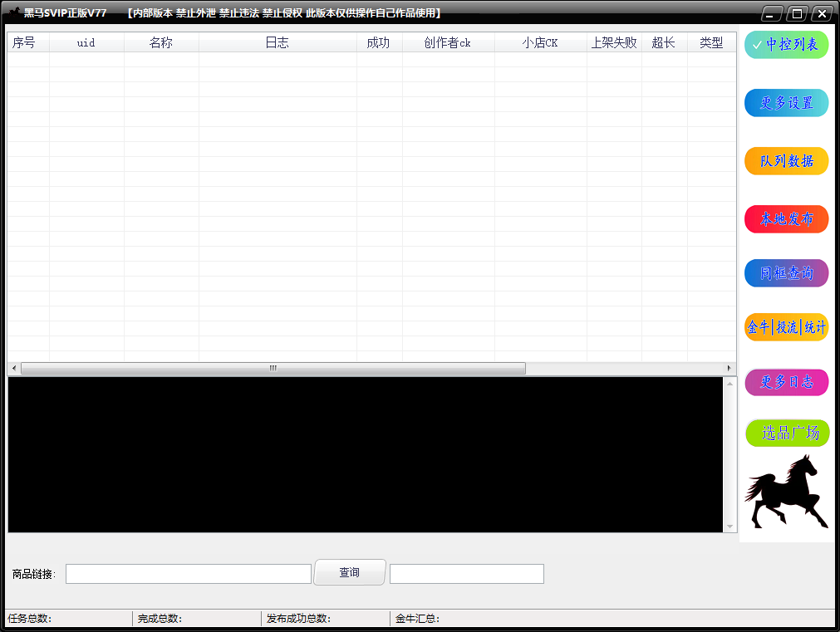This screenshot has width=840, height=632.
Task: Select the 创作者ck column header
Action: (x=449, y=42)
